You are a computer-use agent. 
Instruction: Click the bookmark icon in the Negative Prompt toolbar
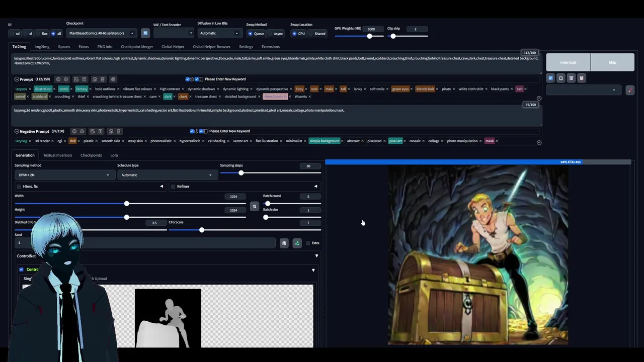coord(100,131)
